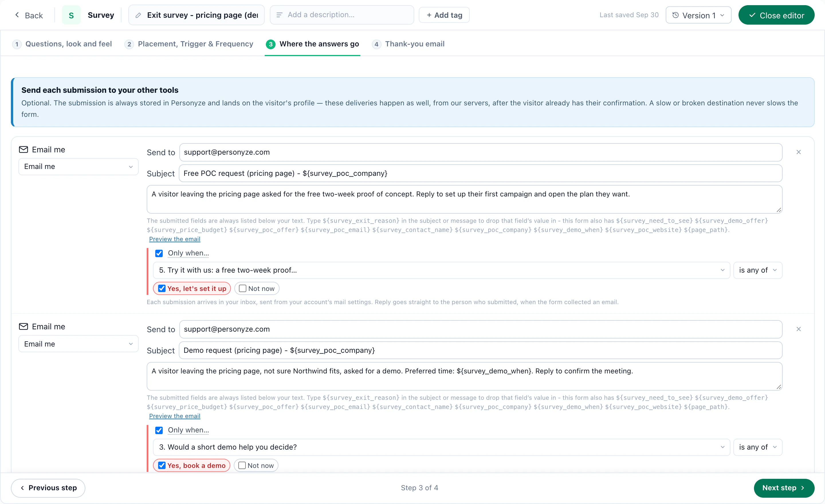Click message body about two-week proof of concept
Viewport: 825px width, 504px height.
[x=464, y=200]
